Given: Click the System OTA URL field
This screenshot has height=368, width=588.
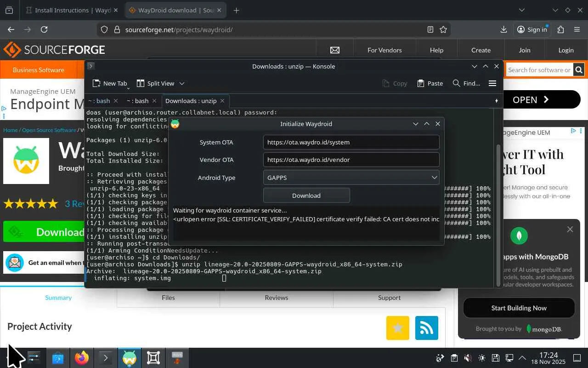Looking at the screenshot, I should point(351,142).
